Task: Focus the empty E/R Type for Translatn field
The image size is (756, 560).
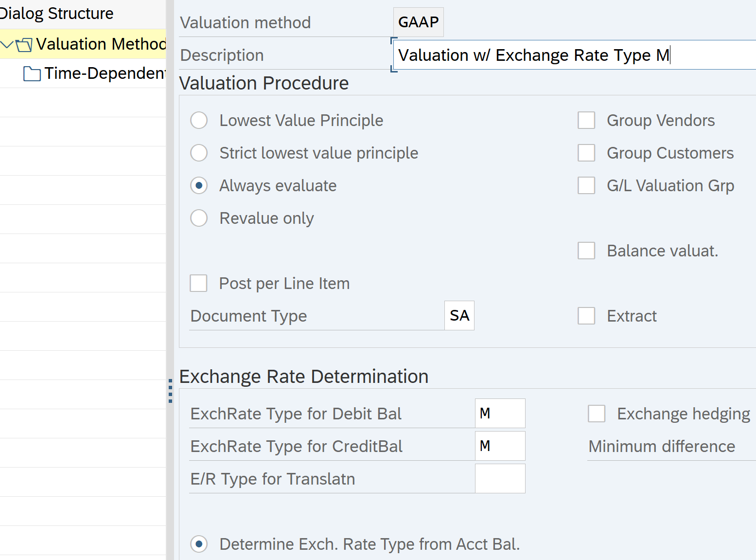Action: 500,479
